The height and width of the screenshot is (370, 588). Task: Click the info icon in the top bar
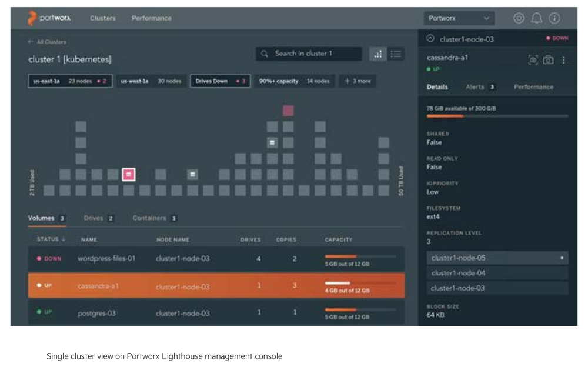pos(554,18)
